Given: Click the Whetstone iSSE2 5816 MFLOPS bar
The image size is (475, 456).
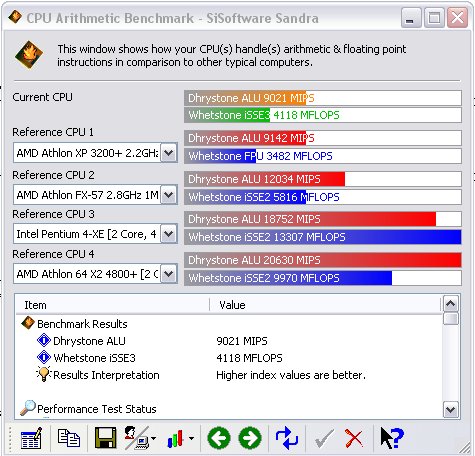Looking at the screenshot, I should (x=323, y=197).
